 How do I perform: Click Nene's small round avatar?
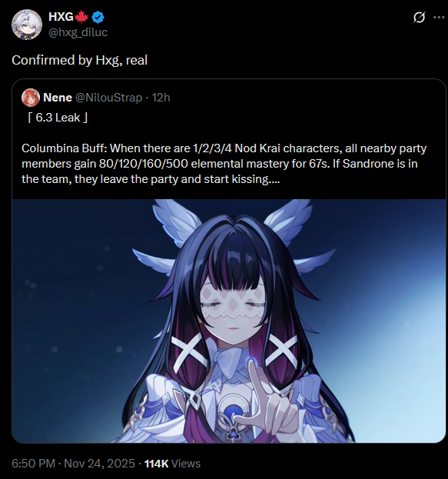(31, 98)
